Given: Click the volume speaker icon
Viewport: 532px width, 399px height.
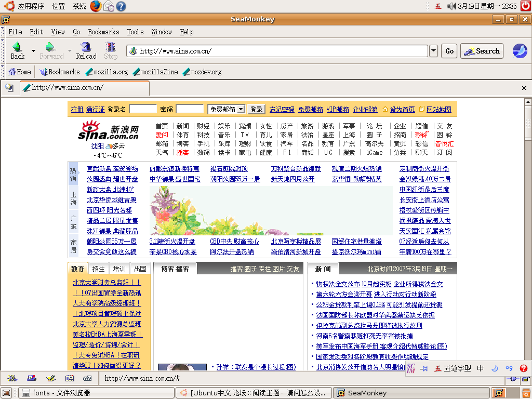Looking at the screenshot, I should point(451,6).
